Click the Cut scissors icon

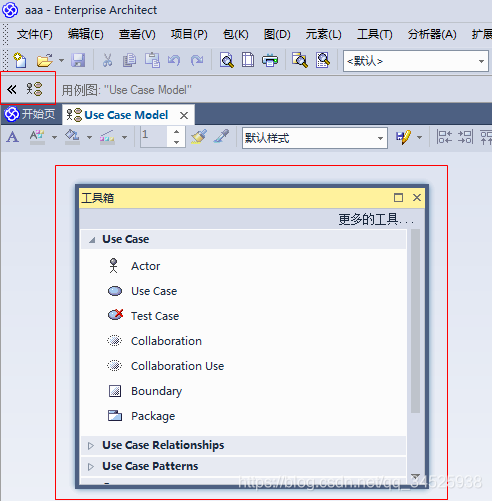107,61
